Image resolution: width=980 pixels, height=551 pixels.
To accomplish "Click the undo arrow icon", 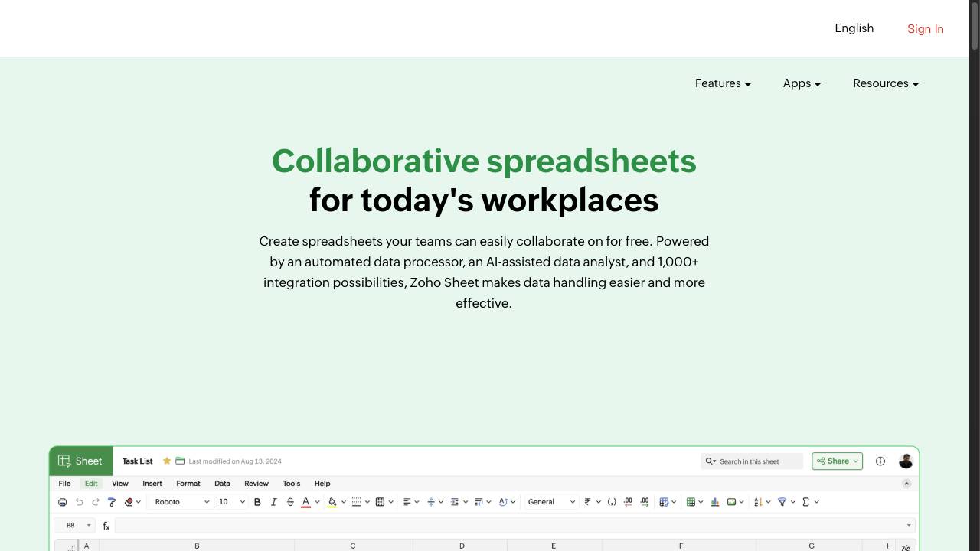I will [79, 502].
